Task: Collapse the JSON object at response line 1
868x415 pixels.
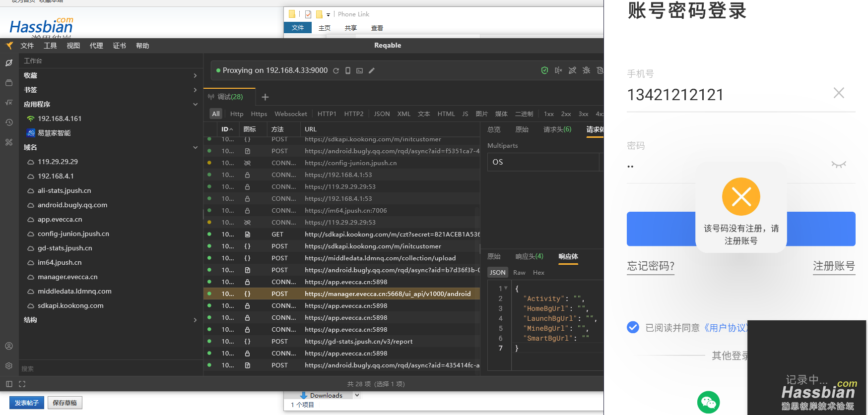Action: tap(506, 289)
